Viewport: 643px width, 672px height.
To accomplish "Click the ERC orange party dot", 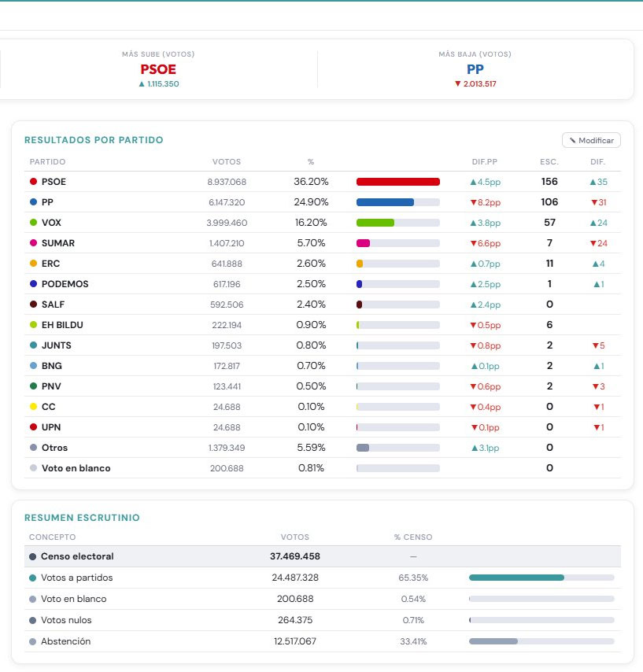I will [33, 264].
